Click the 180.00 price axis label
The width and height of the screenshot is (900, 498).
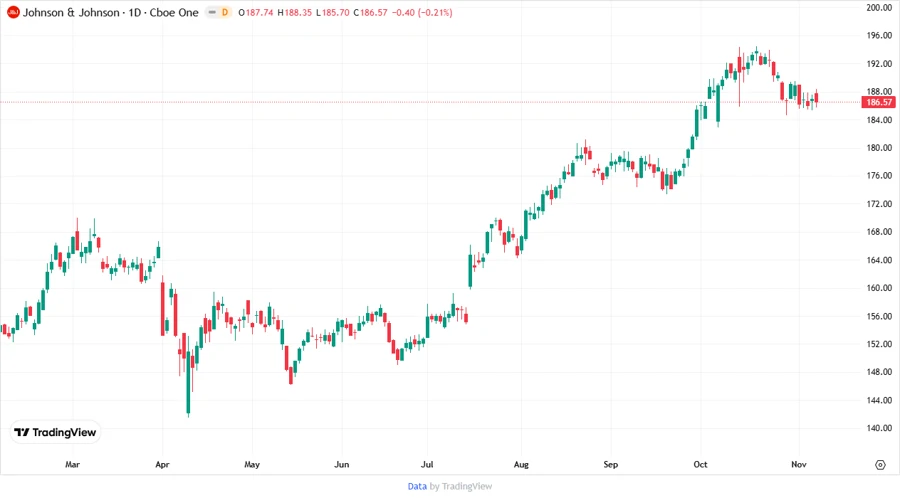[879, 147]
